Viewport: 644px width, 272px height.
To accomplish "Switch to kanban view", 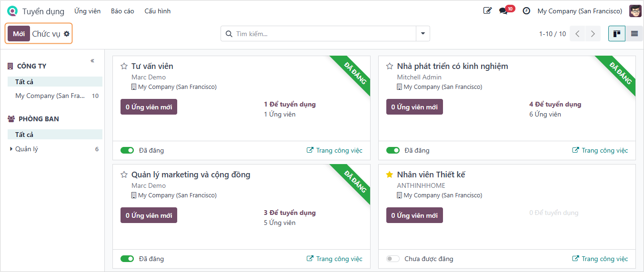I will (617, 34).
